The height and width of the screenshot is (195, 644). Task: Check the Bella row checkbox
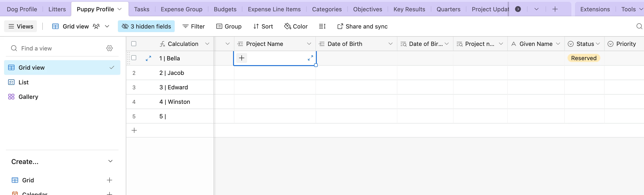(134, 58)
